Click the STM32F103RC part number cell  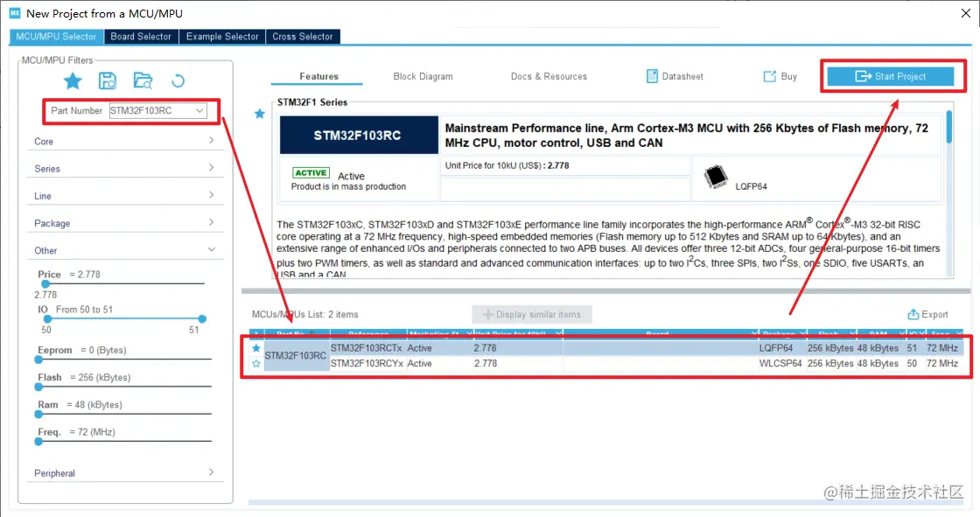pos(297,356)
